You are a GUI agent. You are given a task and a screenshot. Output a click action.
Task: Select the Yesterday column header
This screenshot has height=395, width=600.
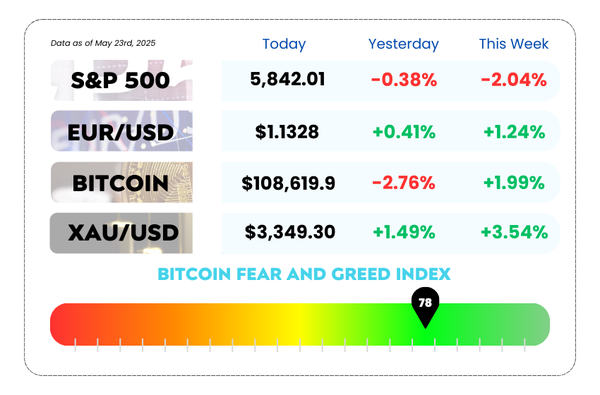(x=404, y=44)
